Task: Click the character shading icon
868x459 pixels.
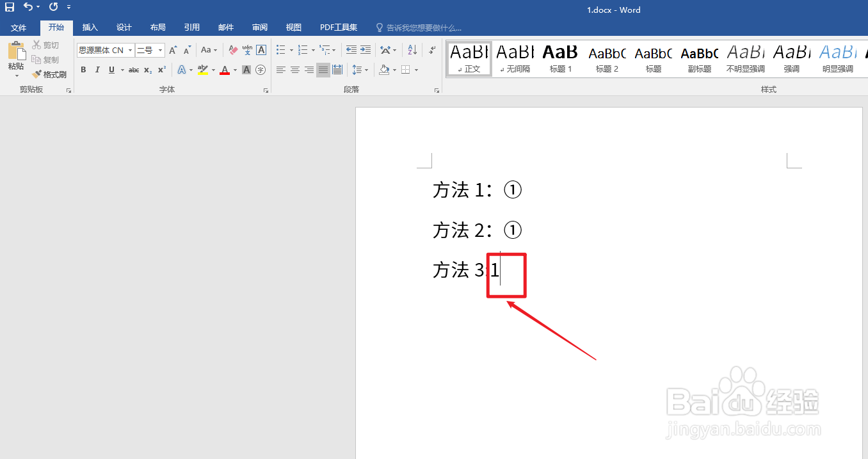Action: coord(246,70)
